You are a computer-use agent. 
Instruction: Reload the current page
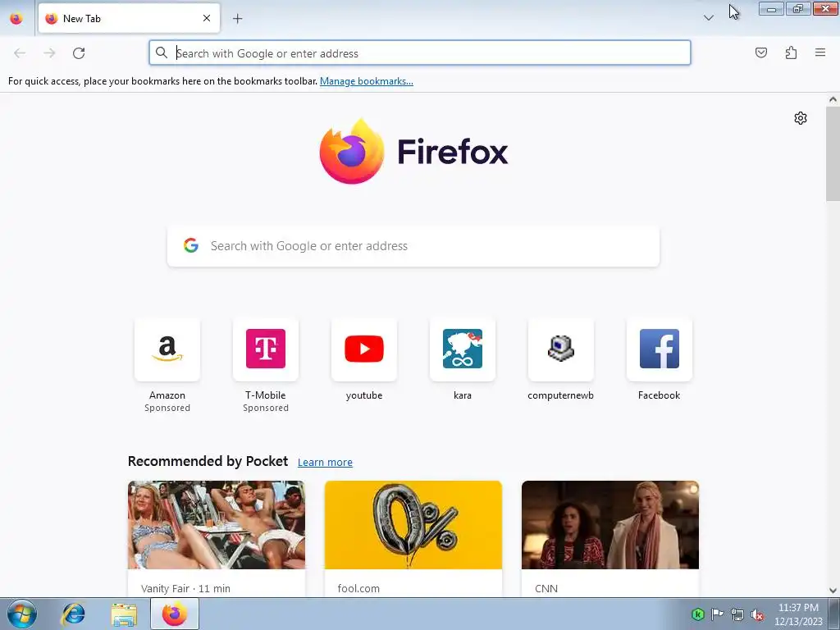79,53
